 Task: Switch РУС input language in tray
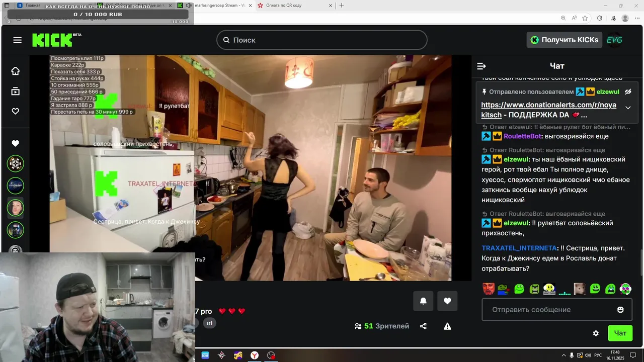click(x=598, y=355)
